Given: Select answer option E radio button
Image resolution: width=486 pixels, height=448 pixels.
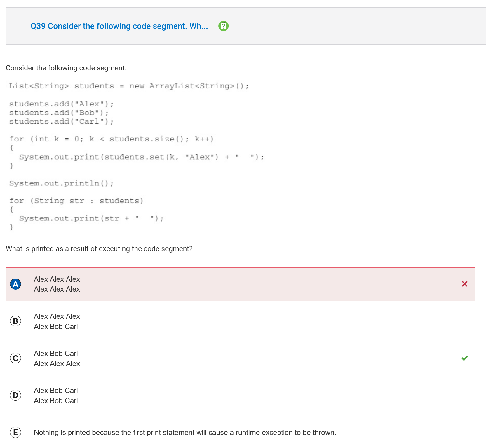Looking at the screenshot, I should (15, 432).
